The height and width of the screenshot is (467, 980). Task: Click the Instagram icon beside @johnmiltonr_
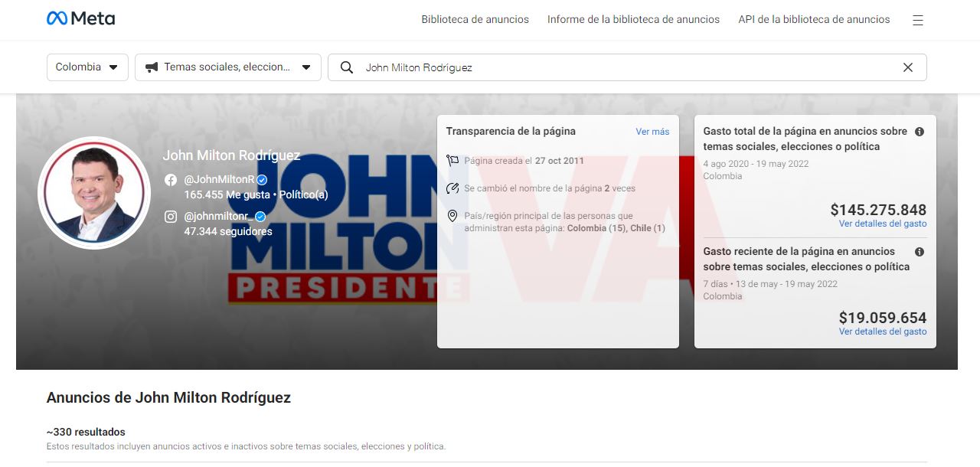click(x=171, y=217)
